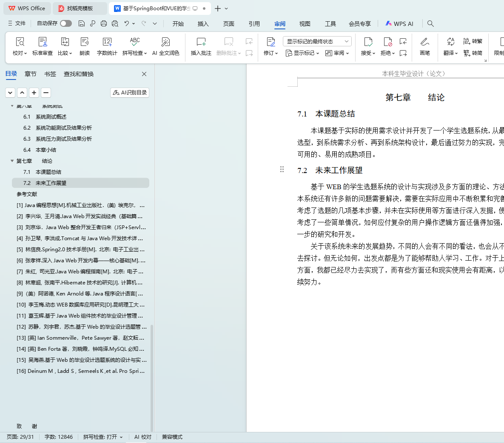Open the standard review (标准审查) tool
The width and height of the screenshot is (504, 443).
tap(43, 42)
